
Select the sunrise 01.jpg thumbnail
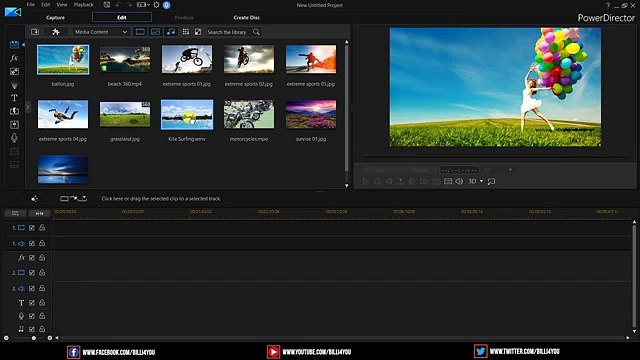[311, 115]
